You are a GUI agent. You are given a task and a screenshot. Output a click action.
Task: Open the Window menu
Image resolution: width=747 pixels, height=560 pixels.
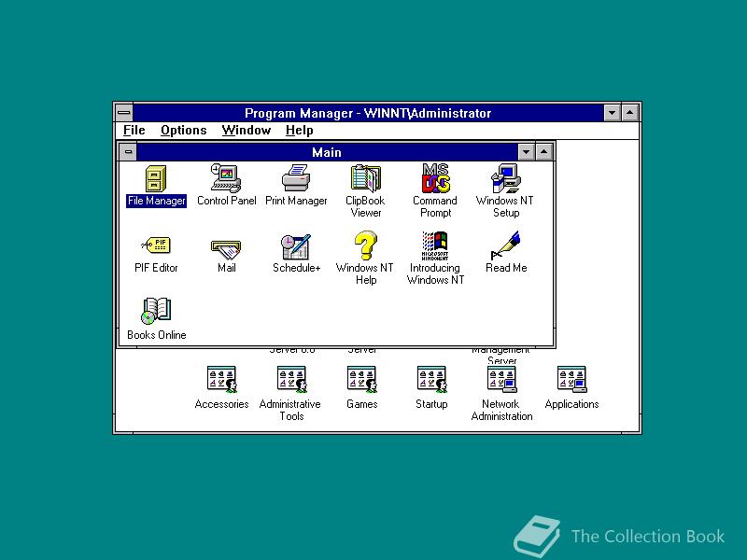(247, 131)
